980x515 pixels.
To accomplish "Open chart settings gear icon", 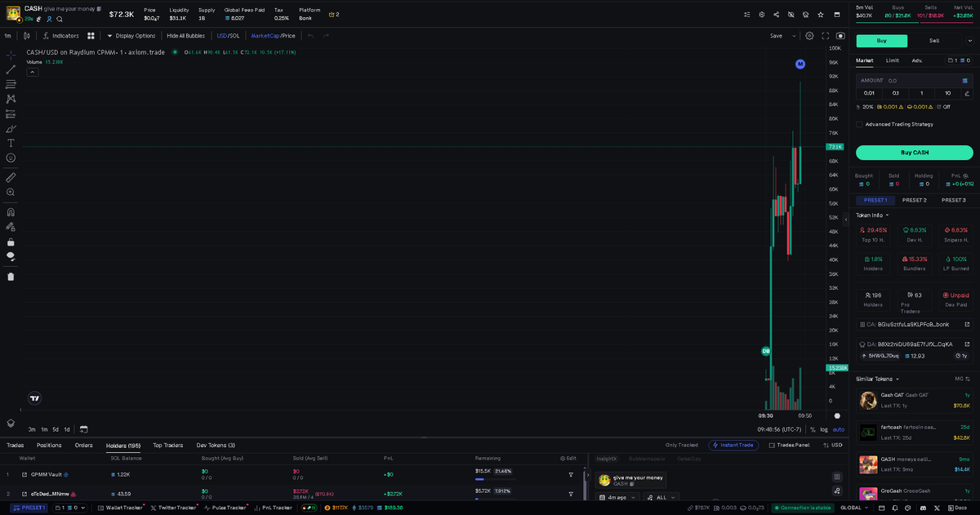I will 809,36.
